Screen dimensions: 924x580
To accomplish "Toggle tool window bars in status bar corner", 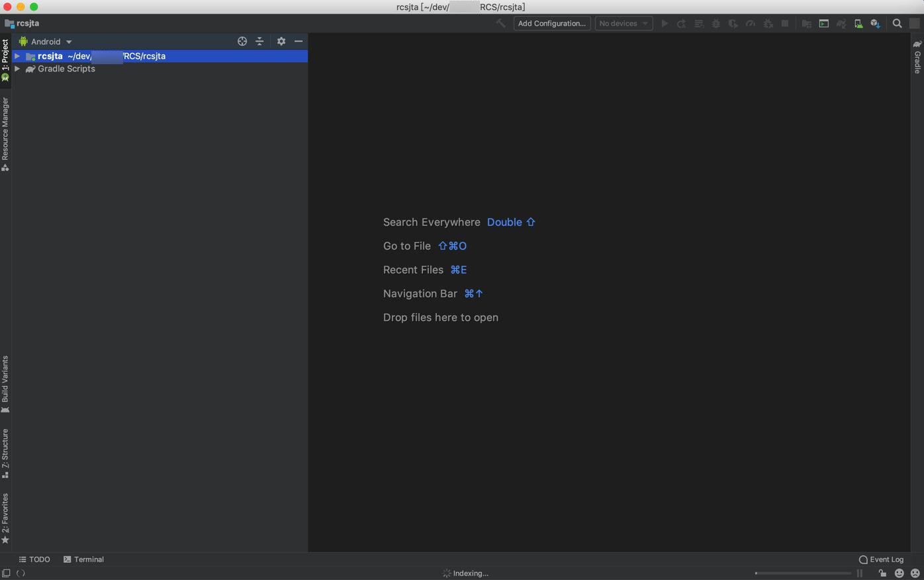I will pyautogui.click(x=6, y=573).
